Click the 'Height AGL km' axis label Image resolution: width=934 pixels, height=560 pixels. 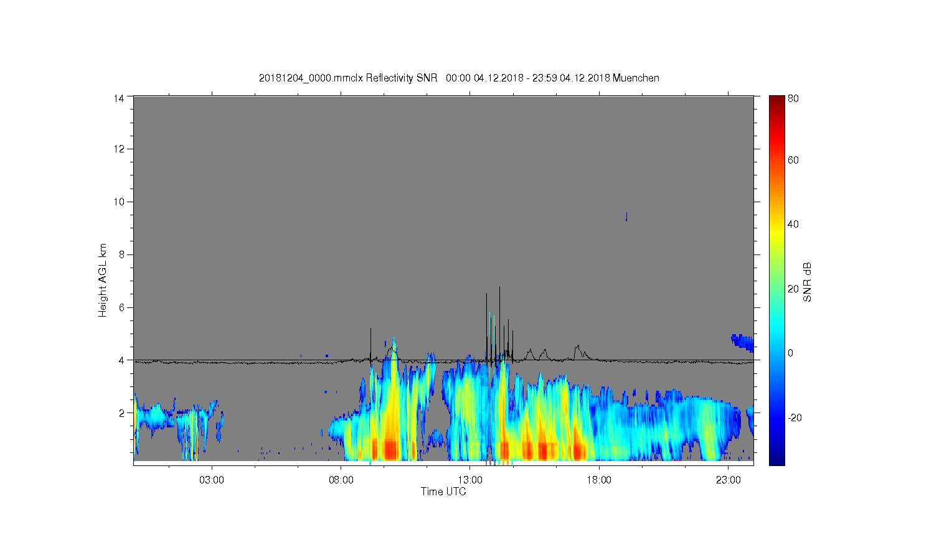pos(103,281)
